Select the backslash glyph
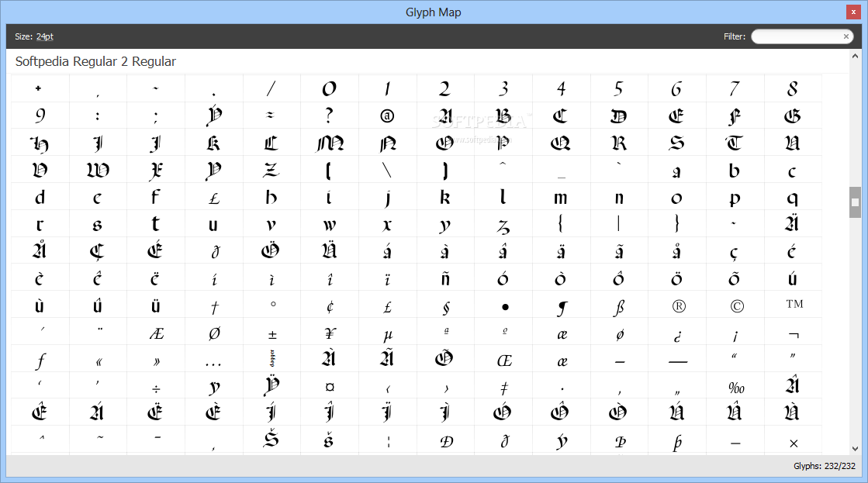The width and height of the screenshot is (868, 483). [x=388, y=170]
